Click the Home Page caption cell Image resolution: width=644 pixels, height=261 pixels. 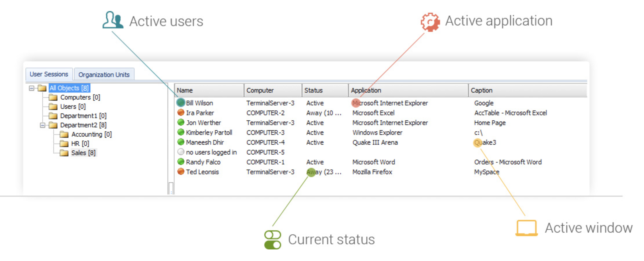[490, 123]
